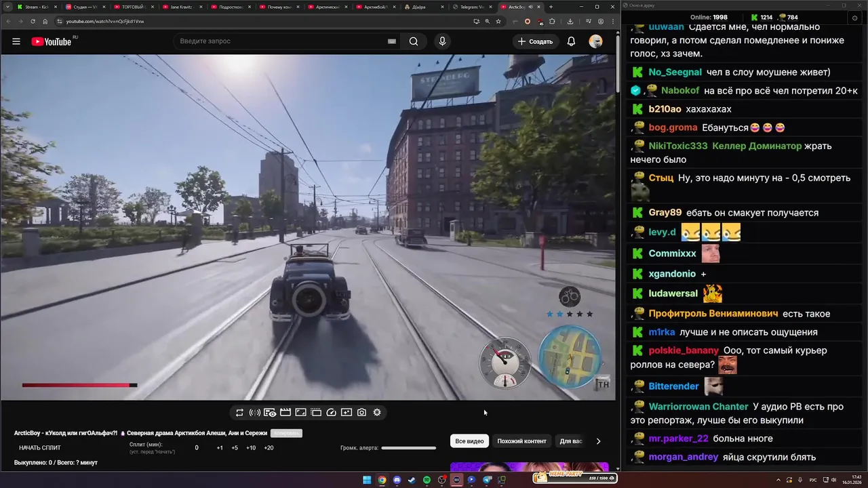Select the Для вас filter chip
Image resolution: width=868 pixels, height=488 pixels.
571,441
